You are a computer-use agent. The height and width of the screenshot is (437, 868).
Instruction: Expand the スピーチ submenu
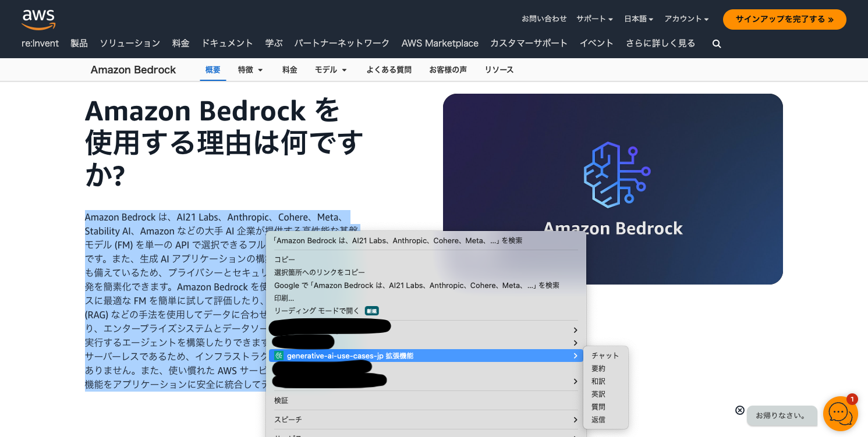click(426, 420)
